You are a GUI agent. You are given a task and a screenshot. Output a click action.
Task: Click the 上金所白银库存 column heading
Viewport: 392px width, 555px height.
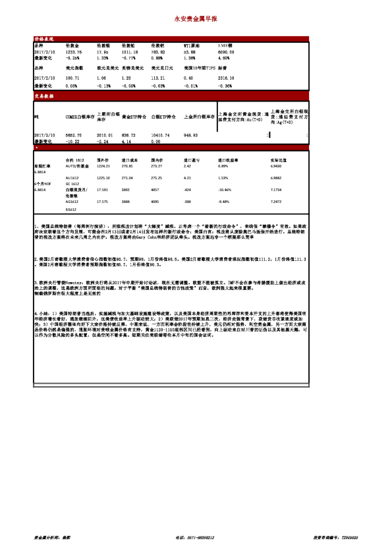pos(199,117)
